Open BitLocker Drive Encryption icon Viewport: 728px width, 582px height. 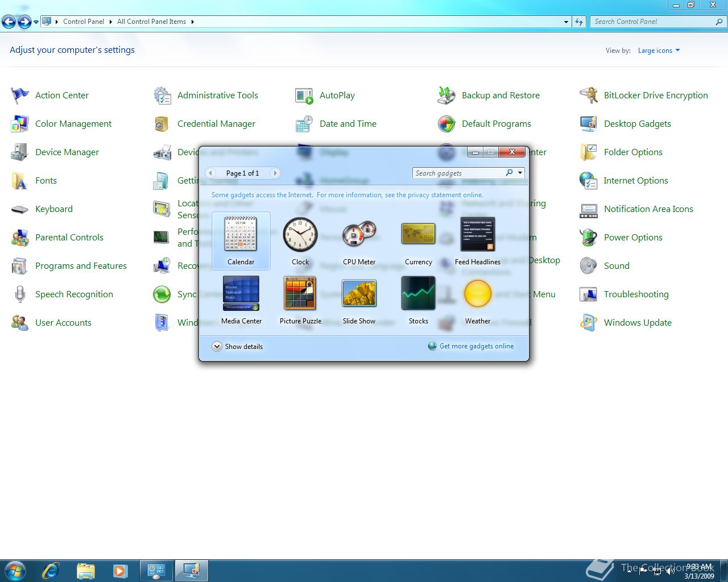pos(589,95)
